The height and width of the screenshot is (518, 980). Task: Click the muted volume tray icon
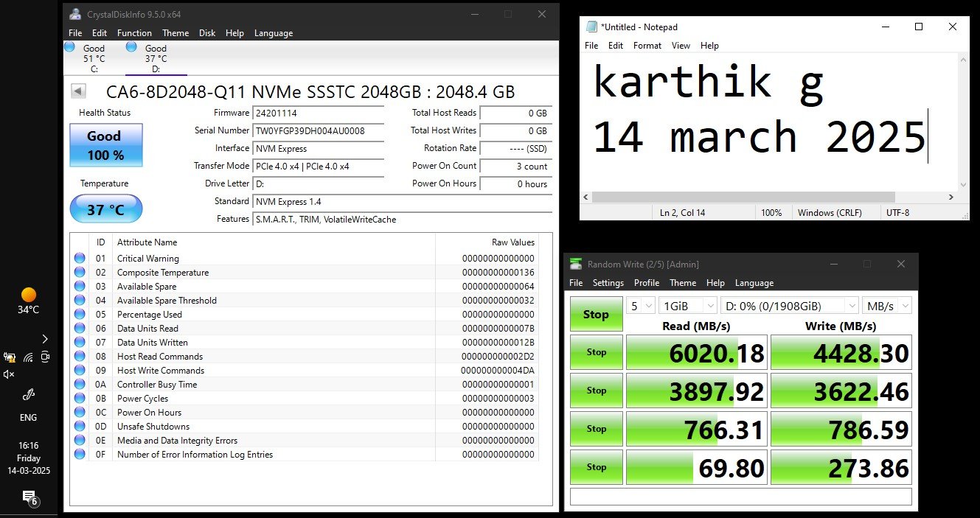[9, 374]
